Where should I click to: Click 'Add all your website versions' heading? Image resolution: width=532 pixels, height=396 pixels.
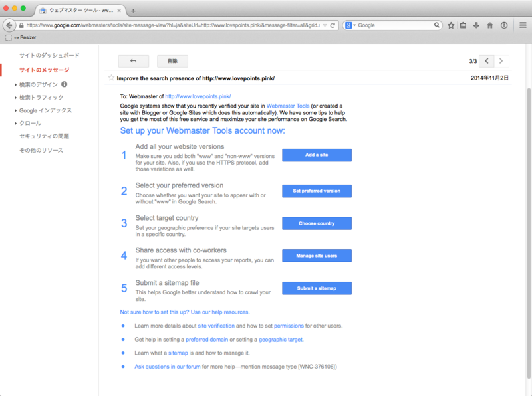(180, 146)
